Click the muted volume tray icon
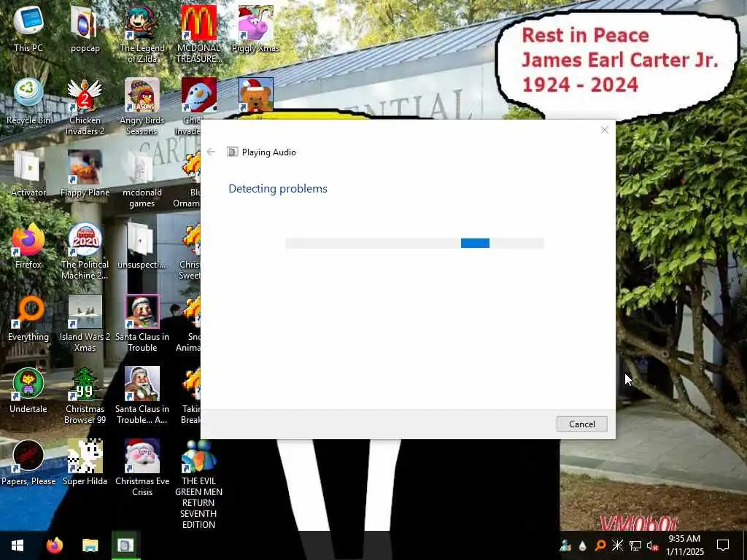Screen dimensions: 747x560 click(x=652, y=545)
